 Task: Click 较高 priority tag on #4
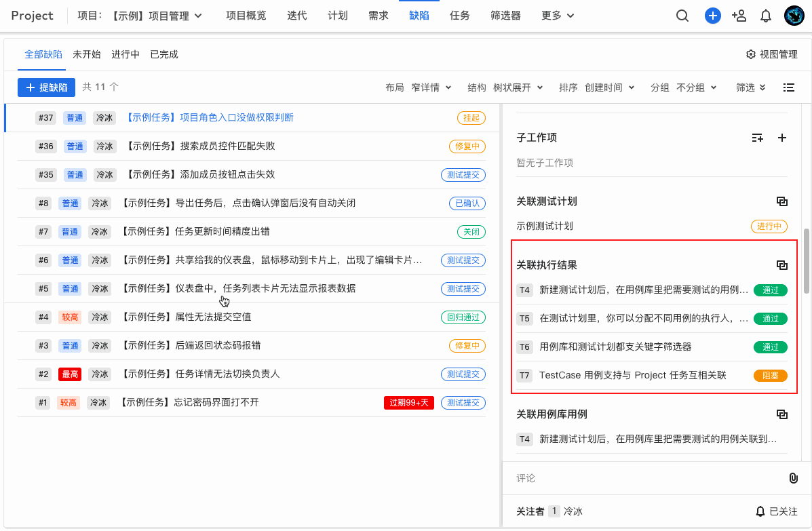70,317
